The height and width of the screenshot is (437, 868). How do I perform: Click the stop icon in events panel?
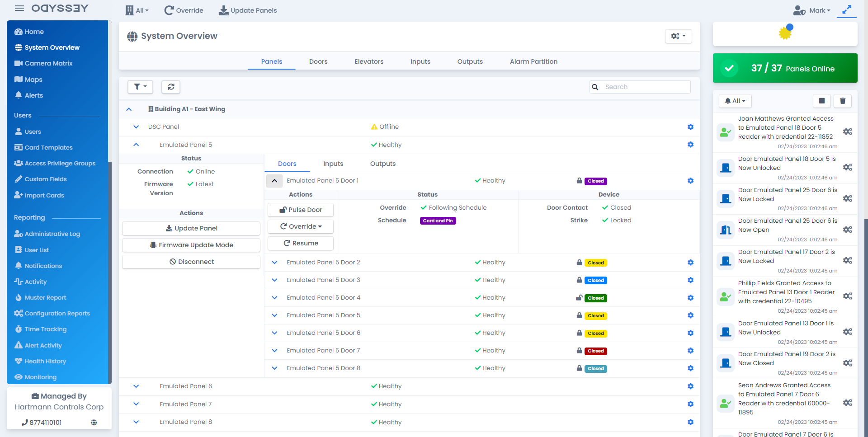(821, 101)
